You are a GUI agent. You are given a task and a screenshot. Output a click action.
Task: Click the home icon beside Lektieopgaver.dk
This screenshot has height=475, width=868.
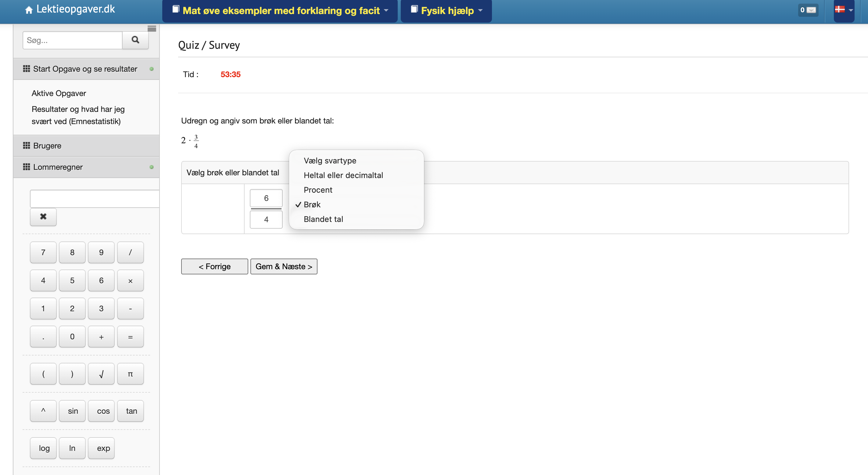point(29,10)
